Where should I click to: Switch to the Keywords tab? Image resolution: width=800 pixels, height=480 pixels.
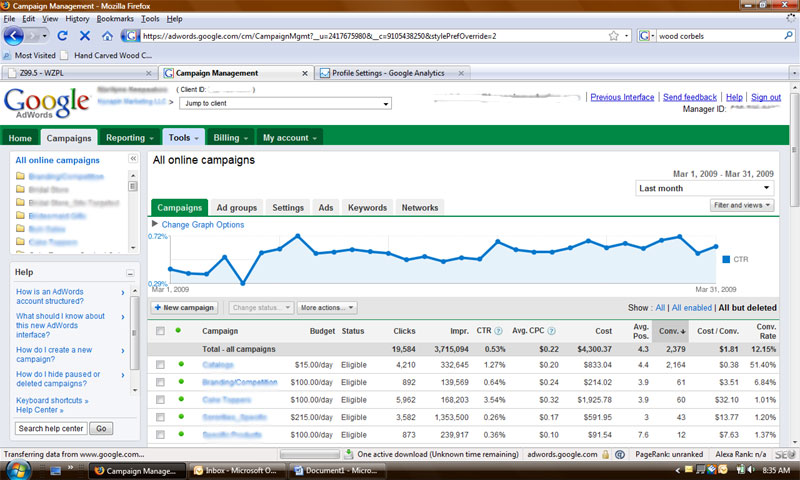[x=367, y=208]
